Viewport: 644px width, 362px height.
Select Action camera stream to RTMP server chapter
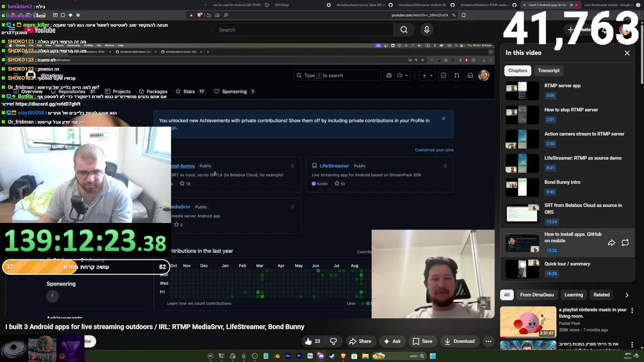coord(567,139)
